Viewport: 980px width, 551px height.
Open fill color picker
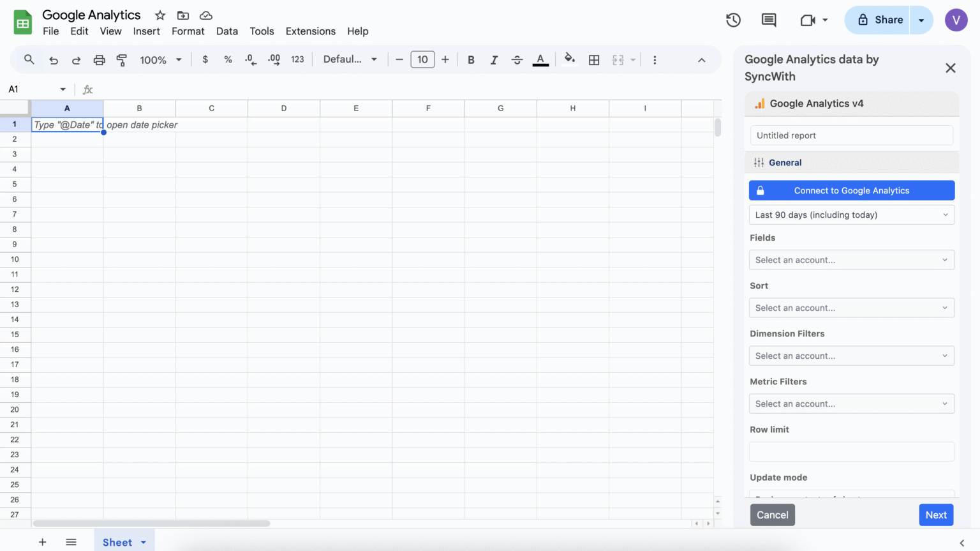[x=570, y=59]
